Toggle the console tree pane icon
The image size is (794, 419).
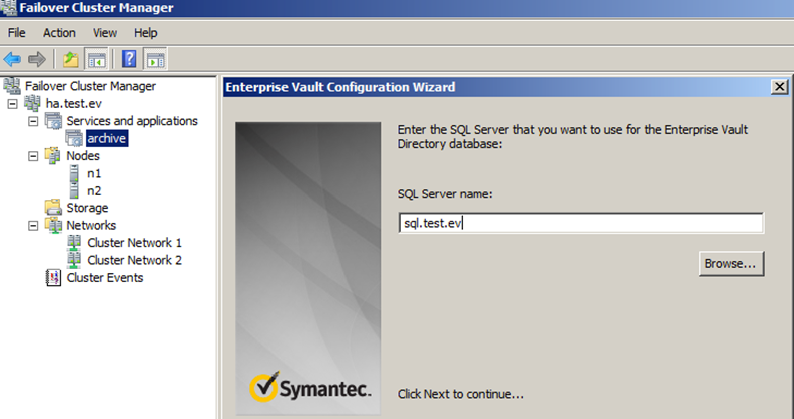click(96, 59)
